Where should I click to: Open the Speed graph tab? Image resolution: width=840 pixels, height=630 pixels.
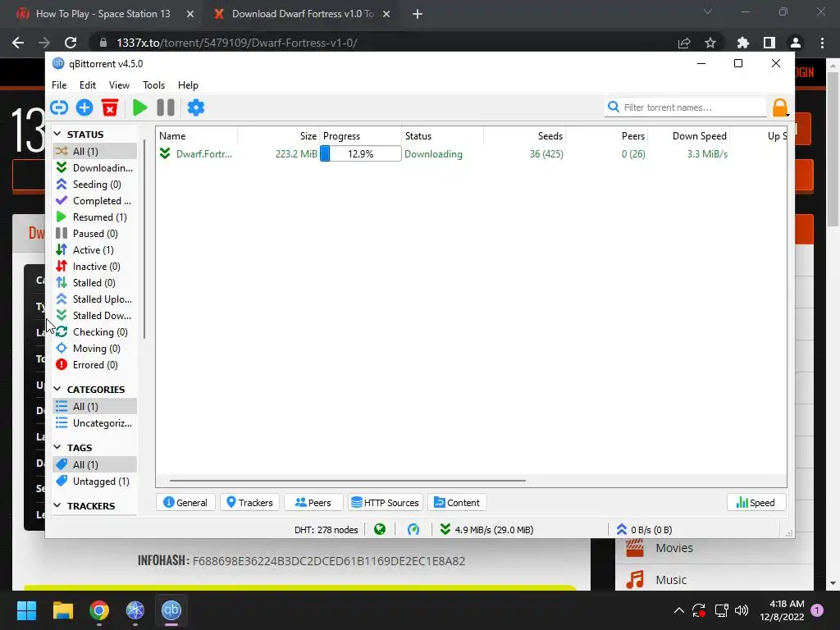click(756, 503)
